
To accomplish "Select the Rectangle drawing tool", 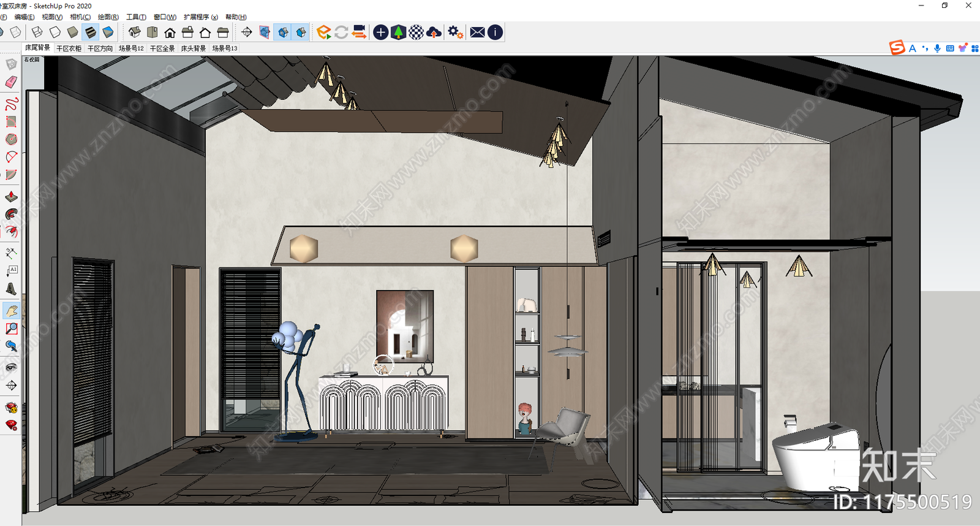I will click(x=11, y=121).
